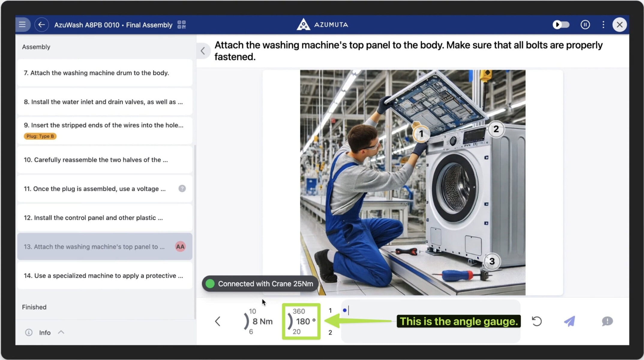Click the undo reset arrow icon
Viewport: 644px width, 360px height.
(537, 321)
